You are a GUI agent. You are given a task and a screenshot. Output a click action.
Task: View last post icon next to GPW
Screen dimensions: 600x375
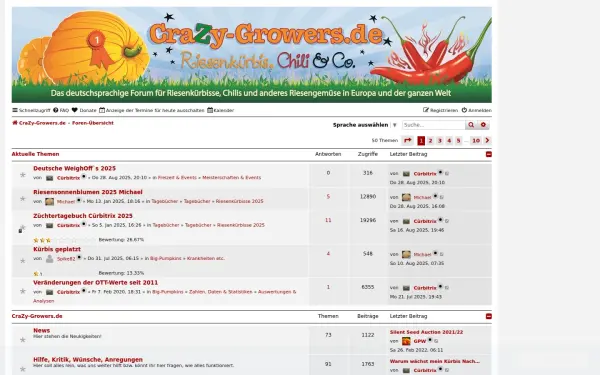[436, 341]
